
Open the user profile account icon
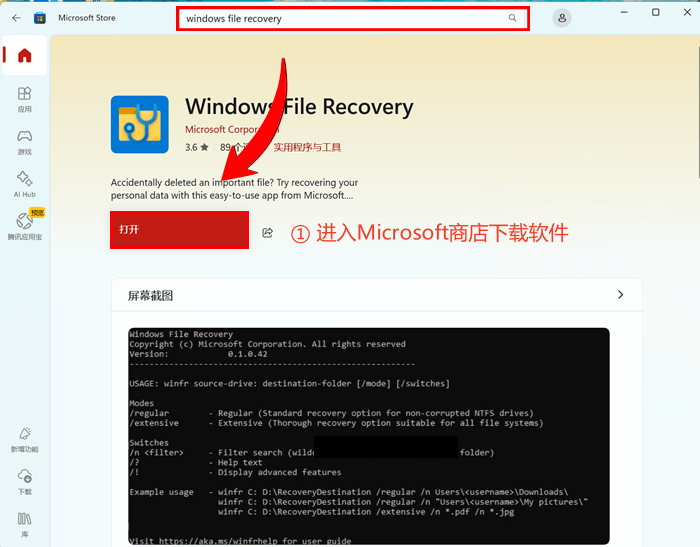563,18
